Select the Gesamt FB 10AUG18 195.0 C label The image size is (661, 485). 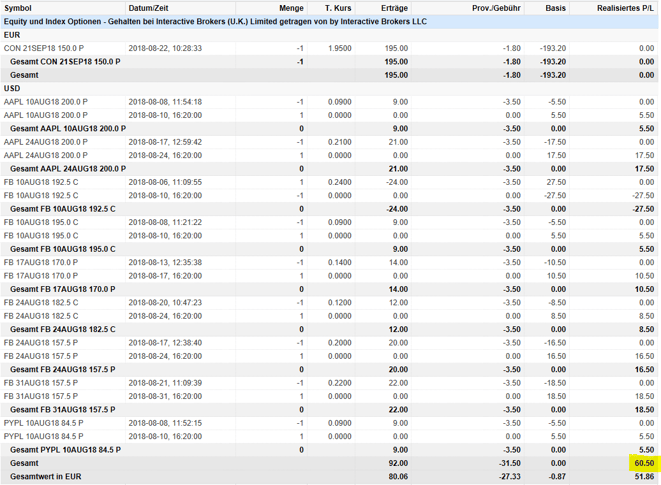(x=62, y=249)
